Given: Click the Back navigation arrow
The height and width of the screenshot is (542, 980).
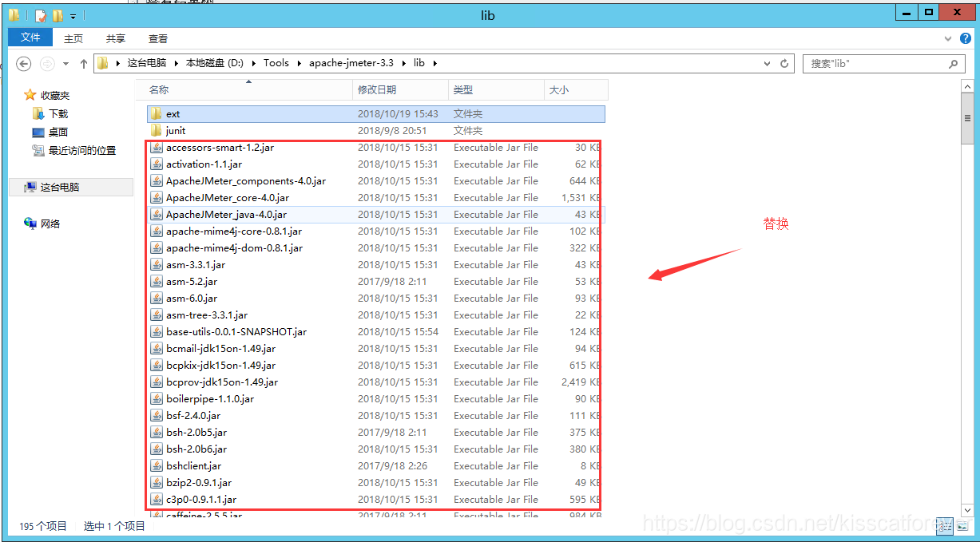Looking at the screenshot, I should [24, 63].
